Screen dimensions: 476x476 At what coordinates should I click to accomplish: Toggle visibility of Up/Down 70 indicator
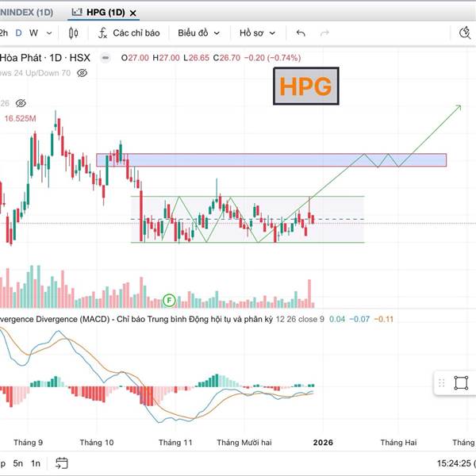(x=82, y=73)
